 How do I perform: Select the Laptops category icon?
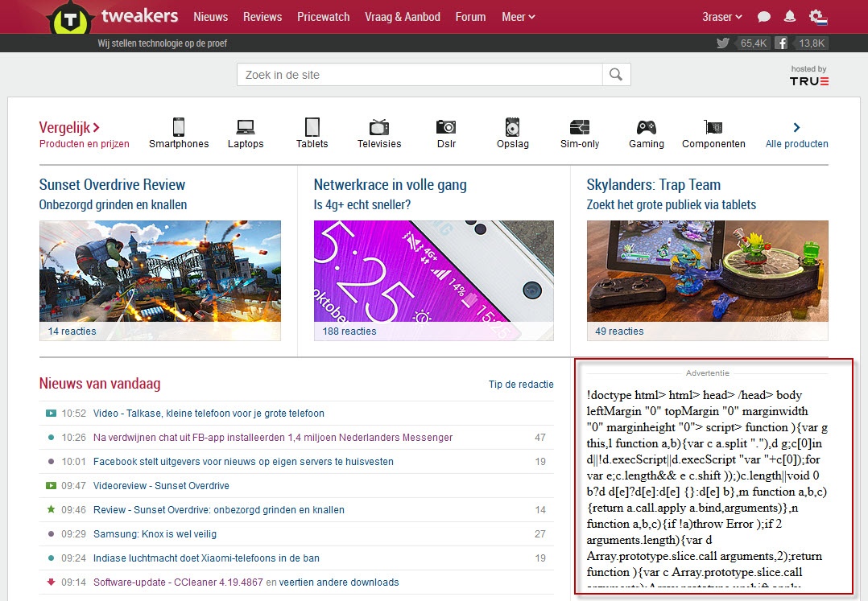(x=246, y=126)
